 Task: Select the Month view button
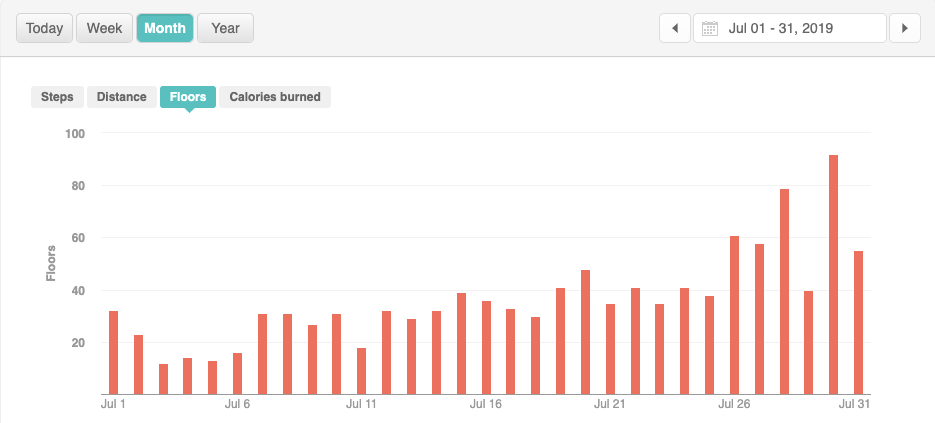click(165, 28)
